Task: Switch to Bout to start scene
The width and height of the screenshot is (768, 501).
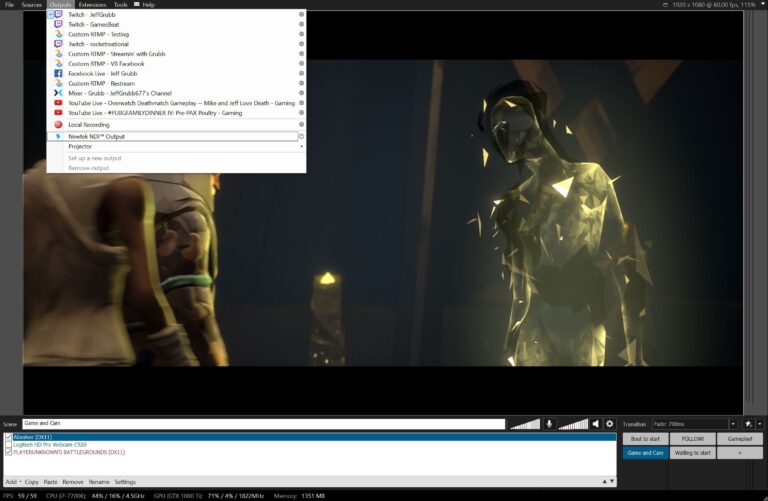Action: coord(645,439)
